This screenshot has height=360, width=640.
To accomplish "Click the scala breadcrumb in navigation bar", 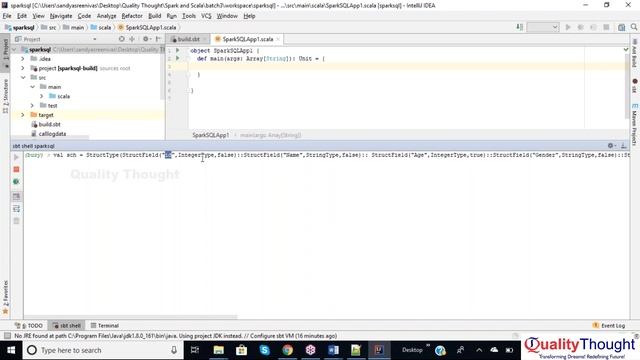I will (101, 27).
